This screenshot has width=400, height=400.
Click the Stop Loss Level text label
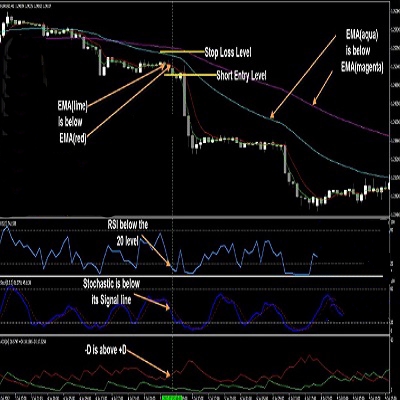[x=228, y=52]
